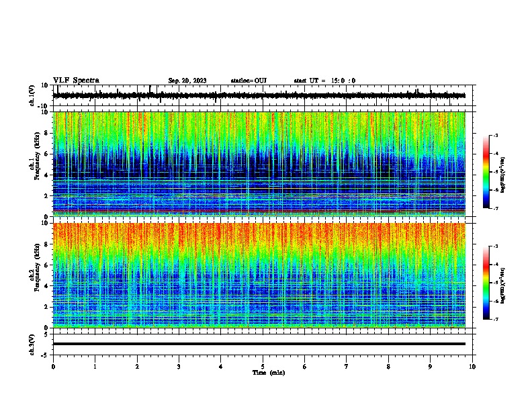Click time axis tick label "10"

point(472,367)
